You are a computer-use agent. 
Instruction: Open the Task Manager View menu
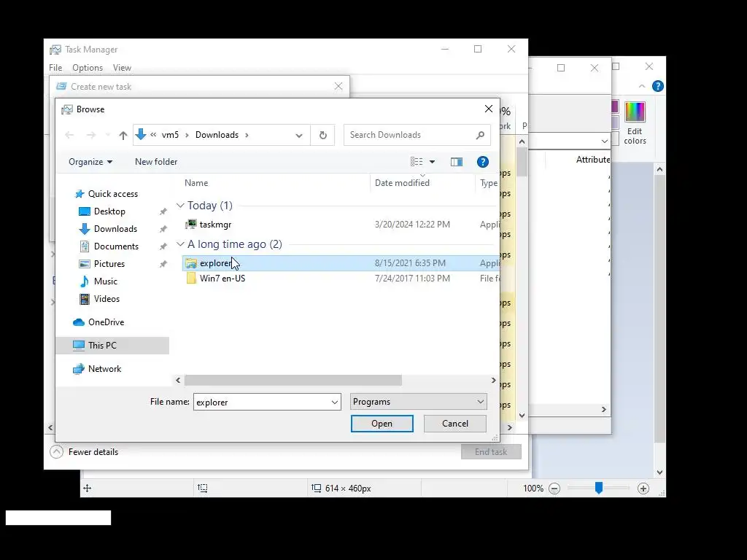tap(122, 68)
